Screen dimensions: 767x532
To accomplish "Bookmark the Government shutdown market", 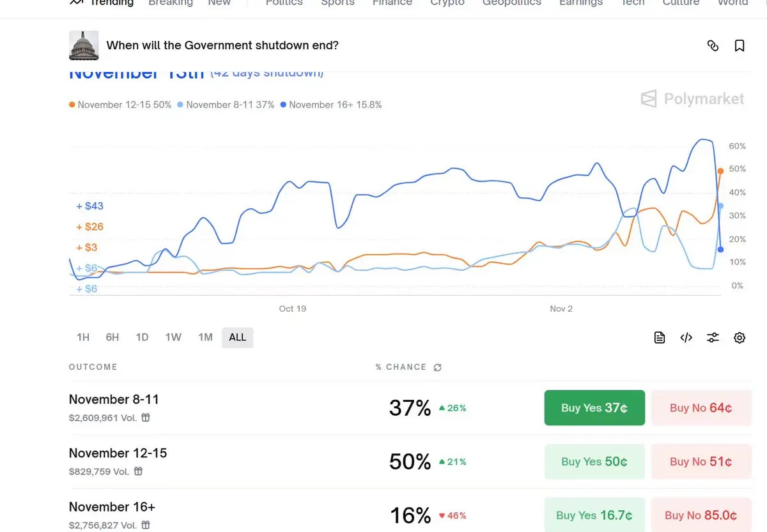I will [740, 45].
